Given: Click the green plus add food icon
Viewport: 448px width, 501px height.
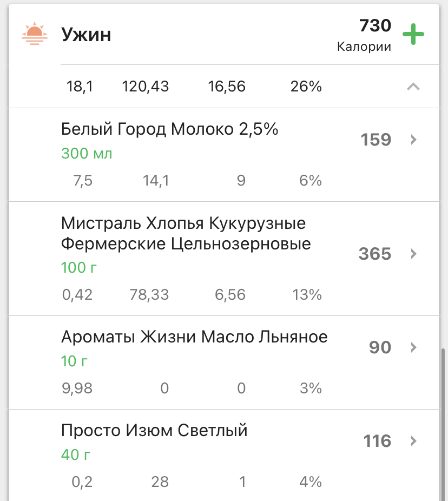Looking at the screenshot, I should click(x=413, y=35).
